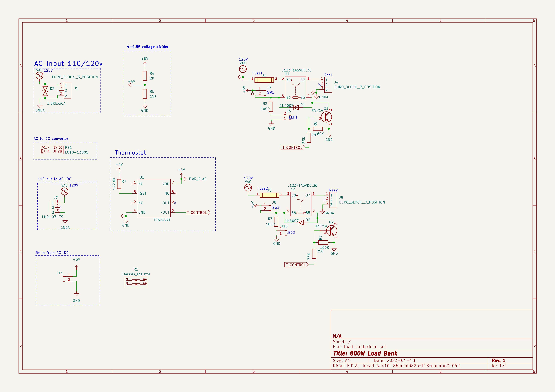
Task: Click the KiCad E.D.A. version text
Action: [397, 366]
